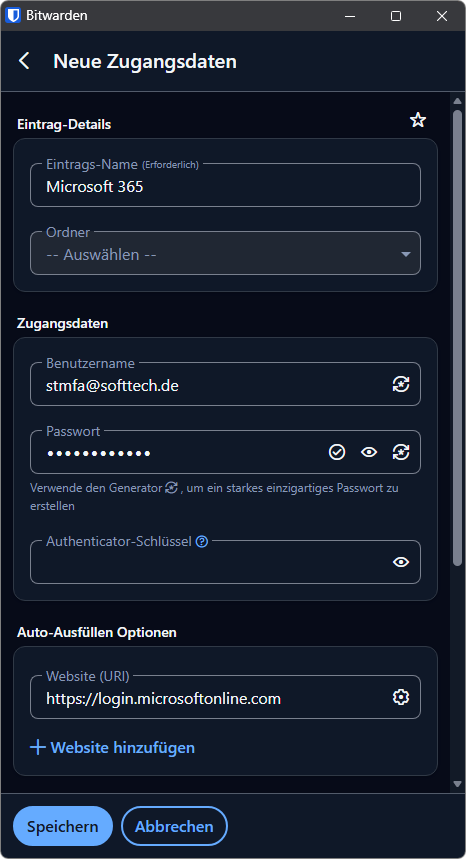
Task: Open Authenticator-Schlüssel help icon
Action: click(202, 542)
